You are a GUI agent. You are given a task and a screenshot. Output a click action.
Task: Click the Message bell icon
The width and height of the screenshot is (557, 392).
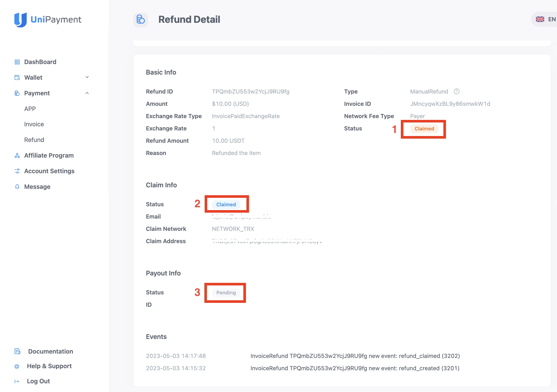[17, 187]
